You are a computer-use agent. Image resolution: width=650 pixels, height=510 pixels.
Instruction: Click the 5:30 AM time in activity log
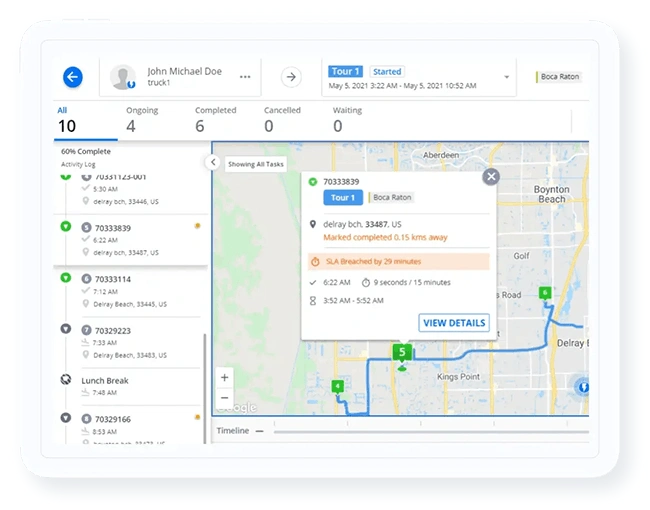point(105,189)
